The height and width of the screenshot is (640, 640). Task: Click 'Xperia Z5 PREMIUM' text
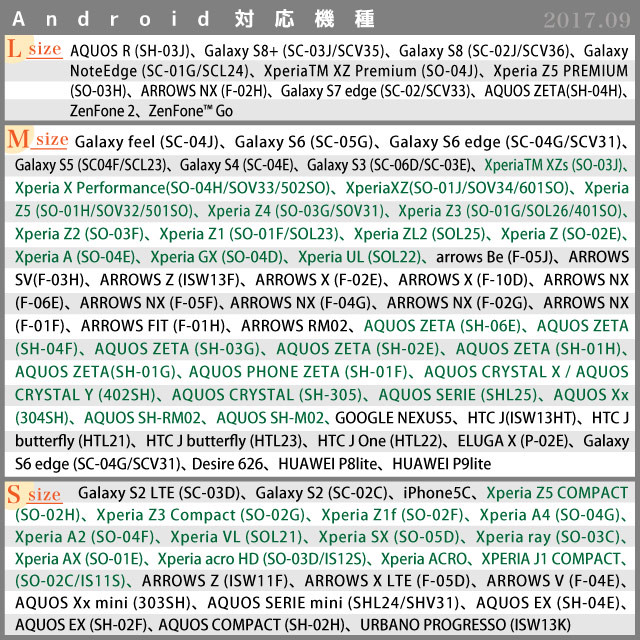coord(560,71)
